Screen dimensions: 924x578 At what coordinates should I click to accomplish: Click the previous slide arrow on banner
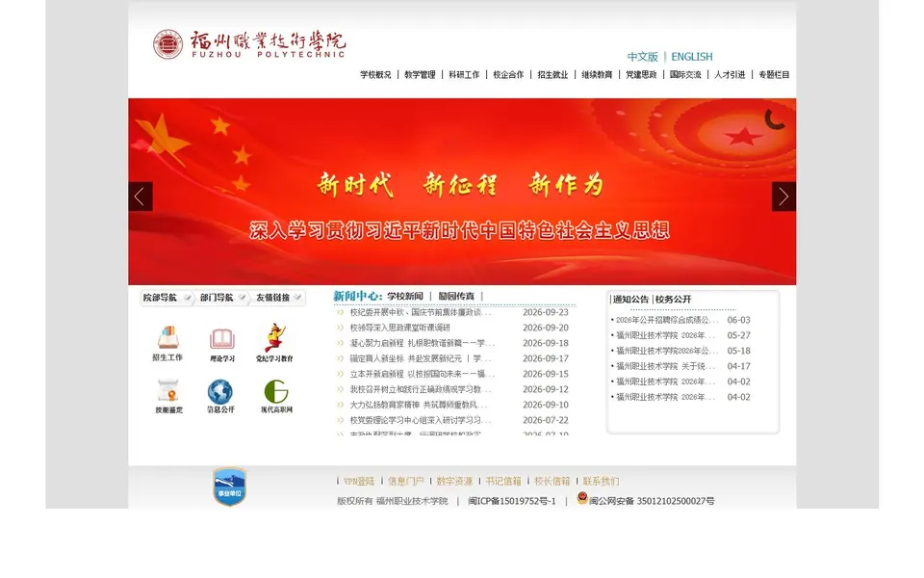pyautogui.click(x=141, y=197)
